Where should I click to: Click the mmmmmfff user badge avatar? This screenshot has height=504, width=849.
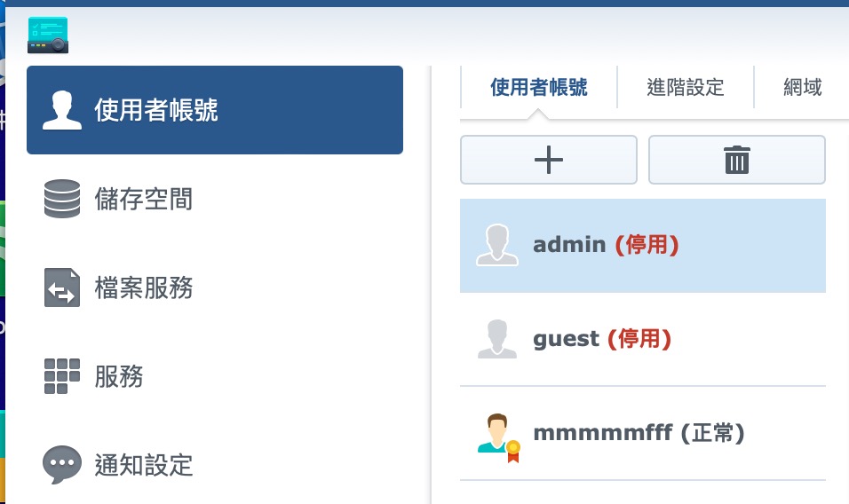[x=497, y=435]
